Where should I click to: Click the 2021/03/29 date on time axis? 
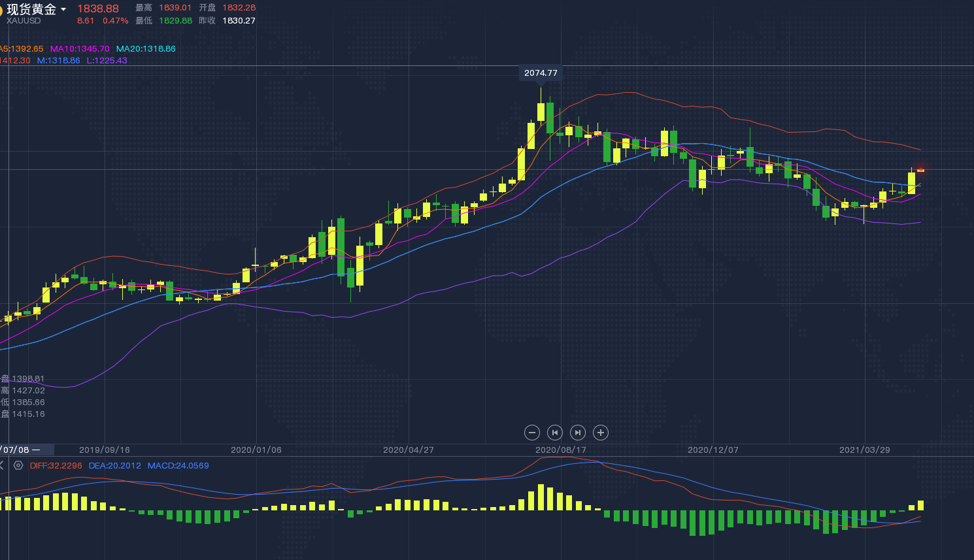click(x=864, y=450)
